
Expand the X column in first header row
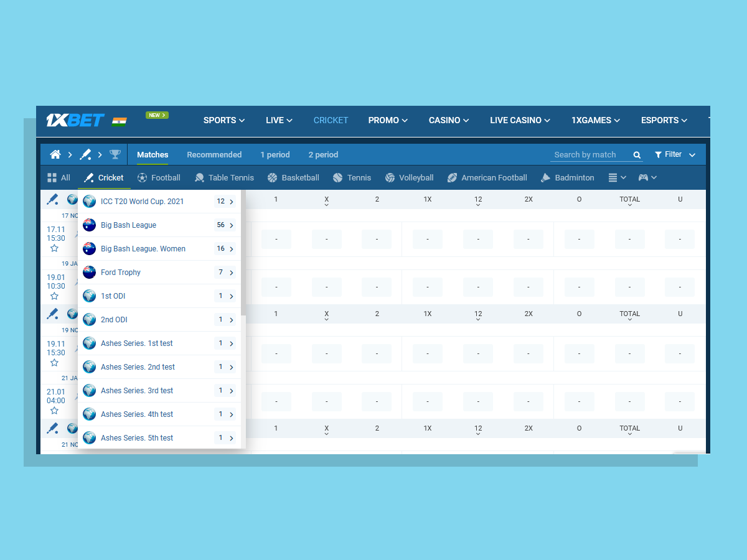[326, 201]
